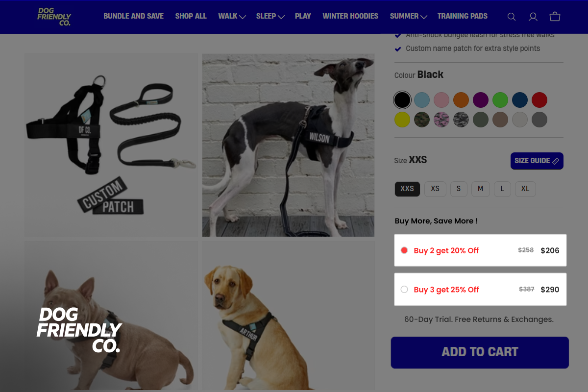The height and width of the screenshot is (392, 588).
Task: Choose the XS size option
Action: coord(435,189)
